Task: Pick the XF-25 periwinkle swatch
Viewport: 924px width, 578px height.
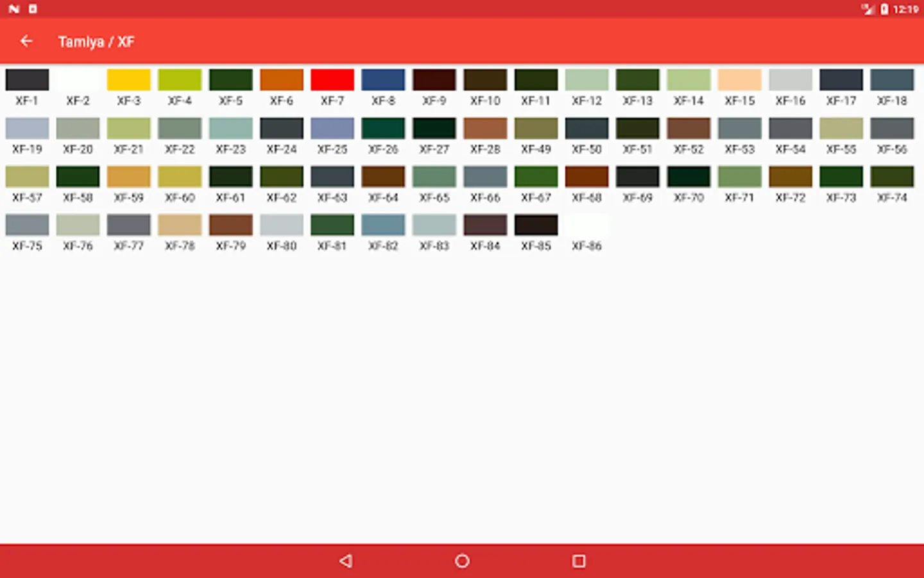Action: tap(332, 128)
